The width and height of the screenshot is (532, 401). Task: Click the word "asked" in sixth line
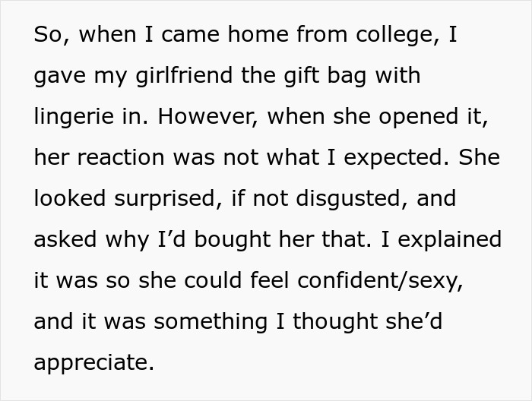click(65, 239)
